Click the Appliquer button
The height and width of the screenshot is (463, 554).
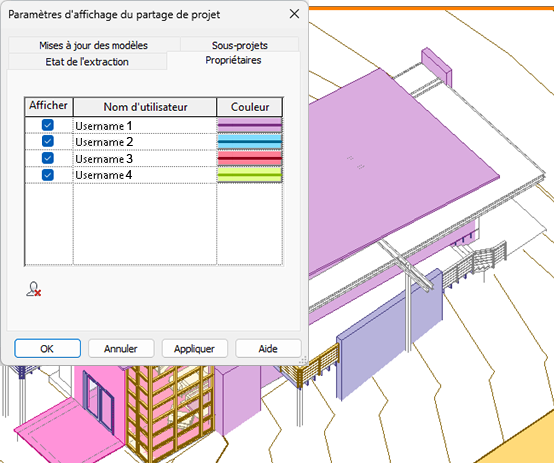point(194,349)
